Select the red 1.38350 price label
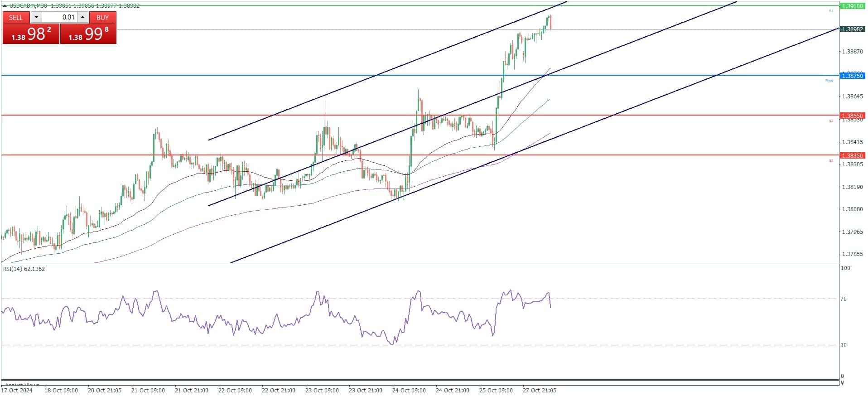The width and height of the screenshot is (868, 396). 852,155
